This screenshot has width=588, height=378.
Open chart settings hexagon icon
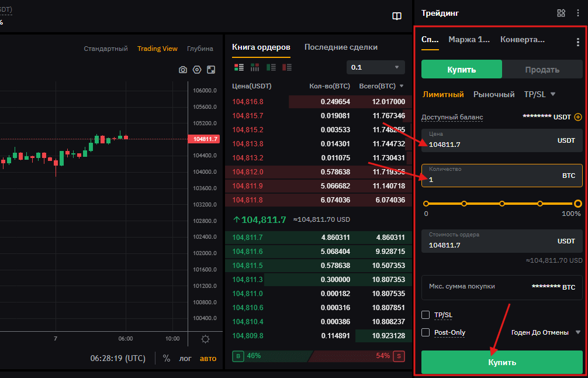pos(197,70)
